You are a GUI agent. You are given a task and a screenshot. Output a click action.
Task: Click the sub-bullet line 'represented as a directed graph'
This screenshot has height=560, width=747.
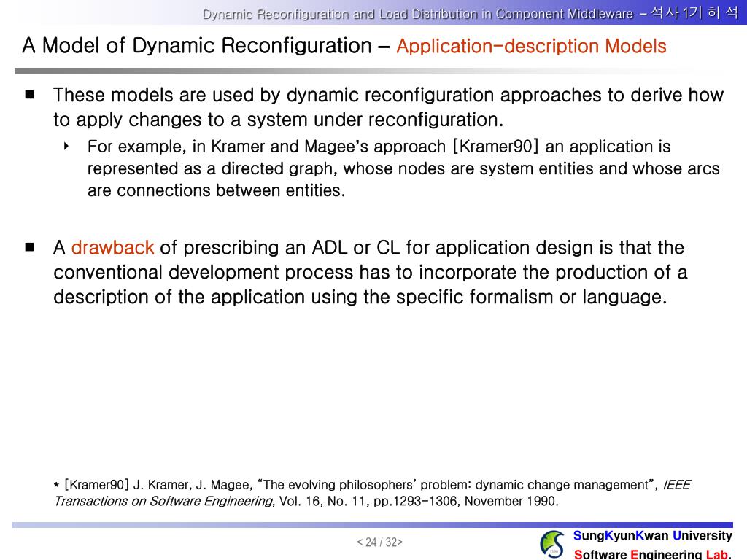(x=403, y=168)
